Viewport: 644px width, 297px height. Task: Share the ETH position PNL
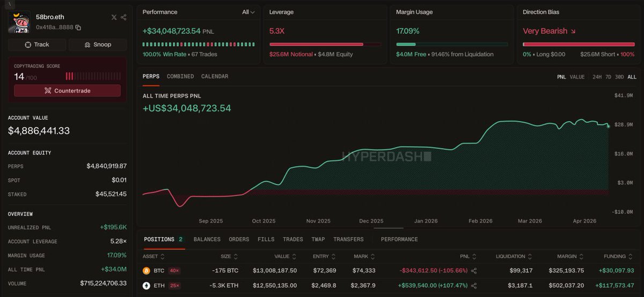click(473, 286)
